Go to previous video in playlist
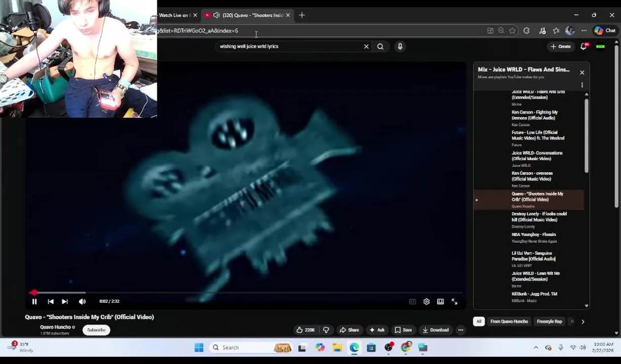The height and width of the screenshot is (364, 621). click(51, 301)
